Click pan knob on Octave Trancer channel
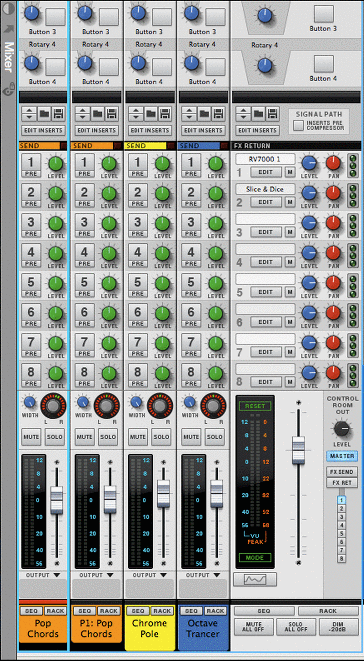Image resolution: width=364 pixels, height=661 pixels. pos(213,406)
